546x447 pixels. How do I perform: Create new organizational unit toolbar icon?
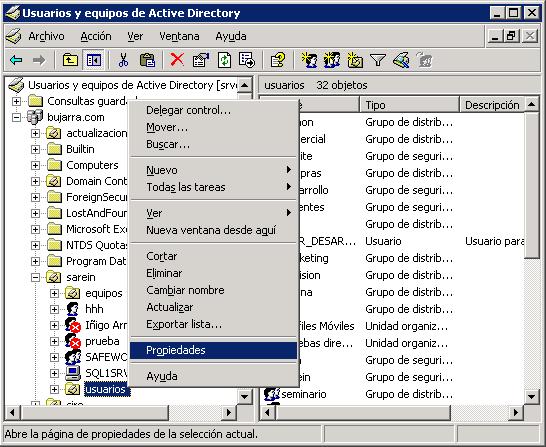coord(355,61)
